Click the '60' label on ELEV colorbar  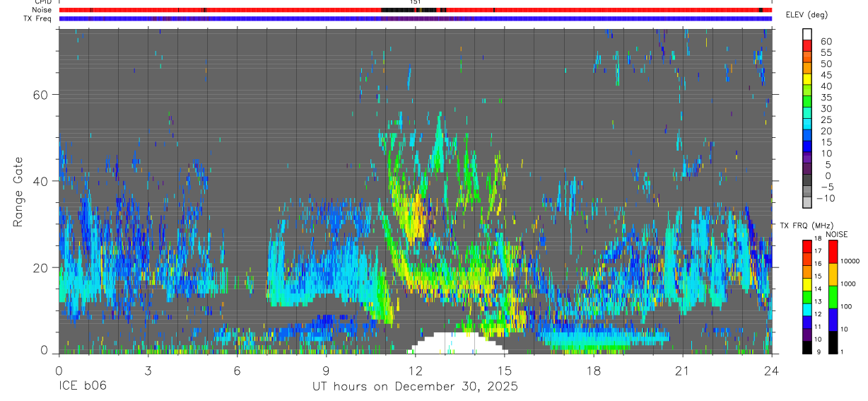[x=826, y=41]
